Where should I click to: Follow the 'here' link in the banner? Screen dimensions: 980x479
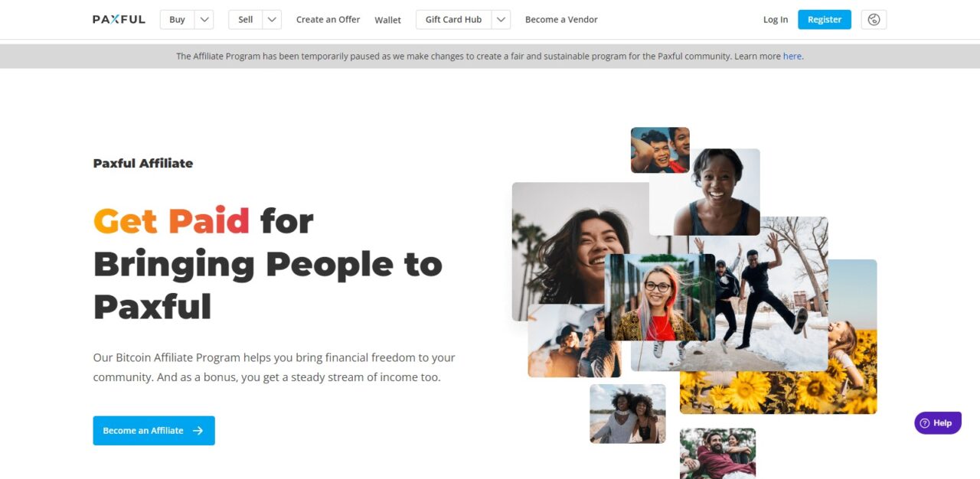coord(792,56)
